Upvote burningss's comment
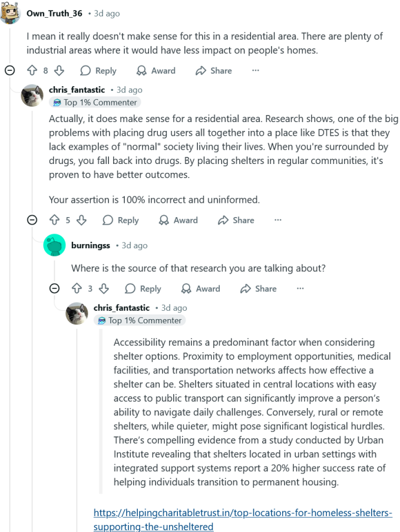The width and height of the screenshot is (400, 532). point(77,289)
